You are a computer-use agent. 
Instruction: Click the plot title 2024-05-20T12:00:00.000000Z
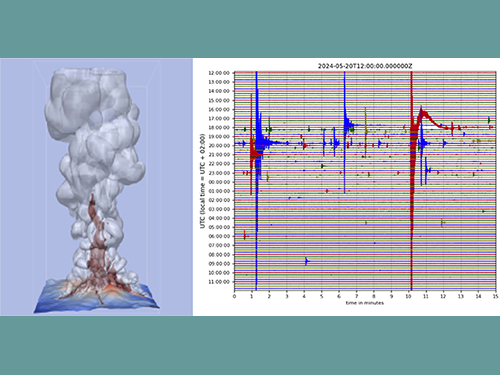point(365,66)
